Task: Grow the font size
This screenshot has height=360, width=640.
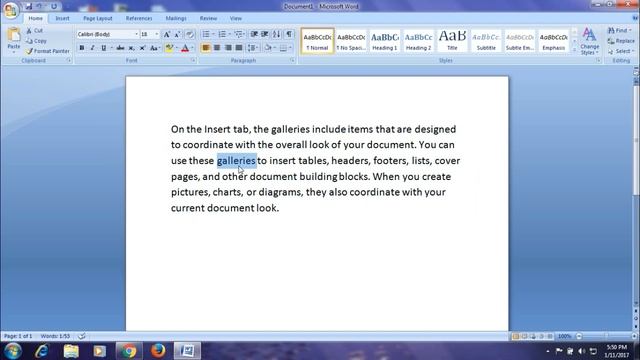Action: point(167,34)
